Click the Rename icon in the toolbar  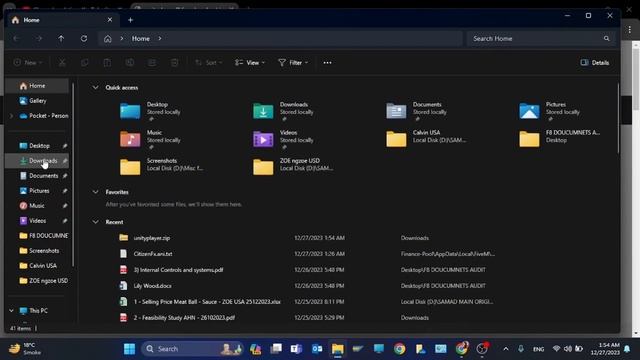coord(130,62)
